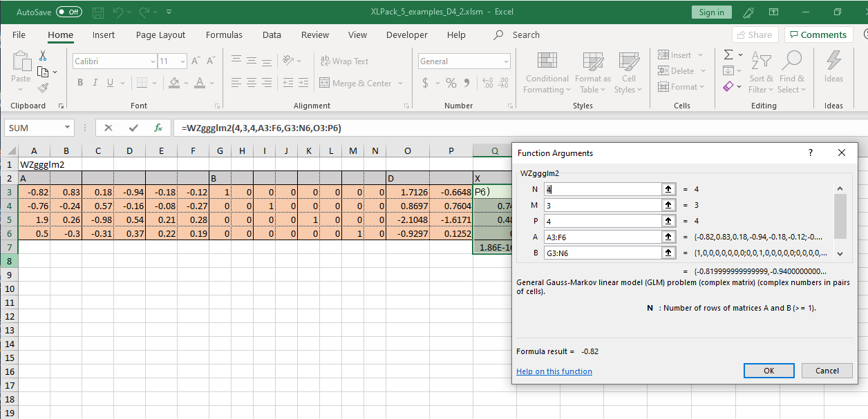The image size is (868, 419).
Task: Click the M argument input field
Action: 603,205
